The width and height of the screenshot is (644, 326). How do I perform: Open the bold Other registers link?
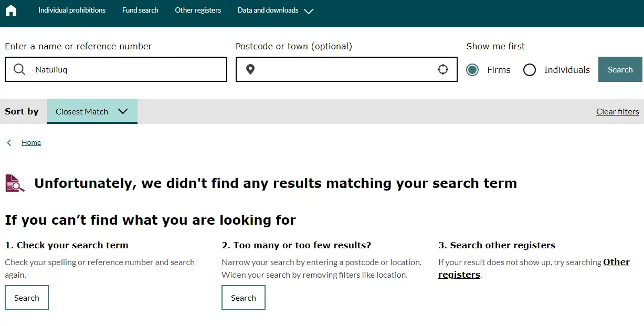pyautogui.click(x=616, y=262)
